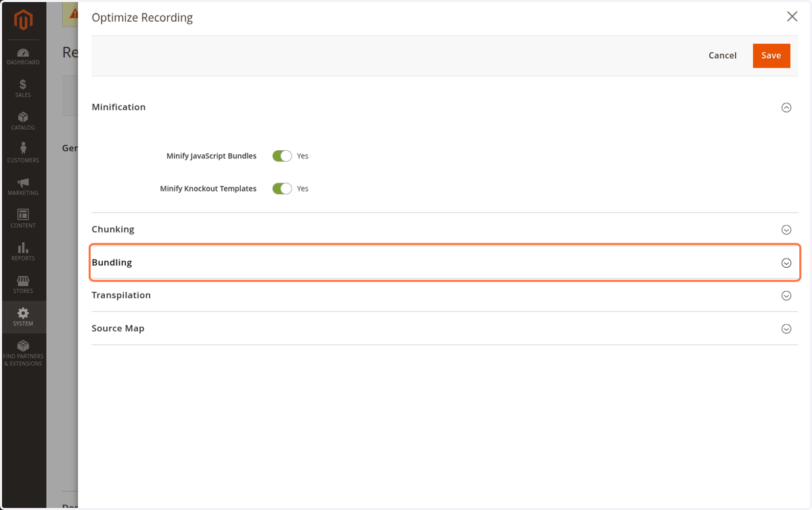This screenshot has height=510, width=812.
Task: Click the Minification section heading
Action: click(118, 107)
